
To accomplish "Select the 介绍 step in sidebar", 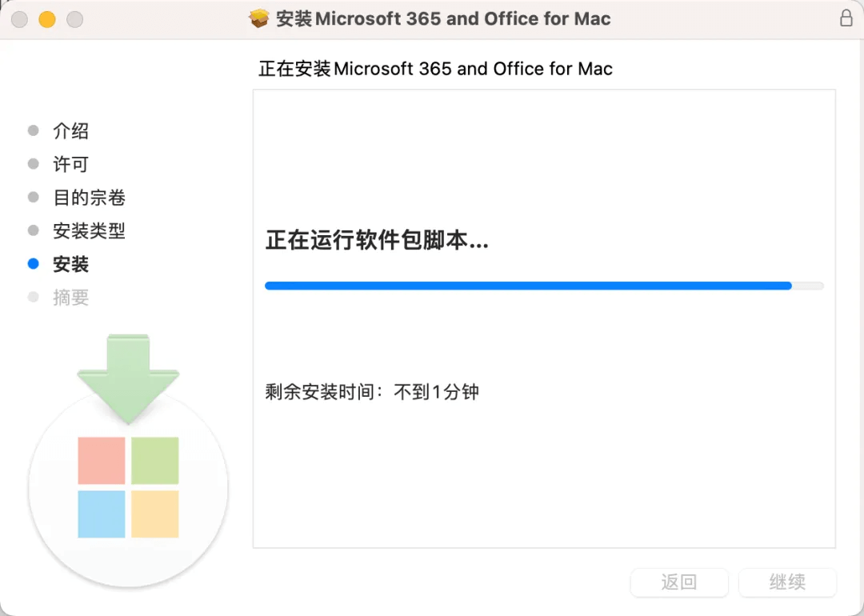I will (70, 130).
